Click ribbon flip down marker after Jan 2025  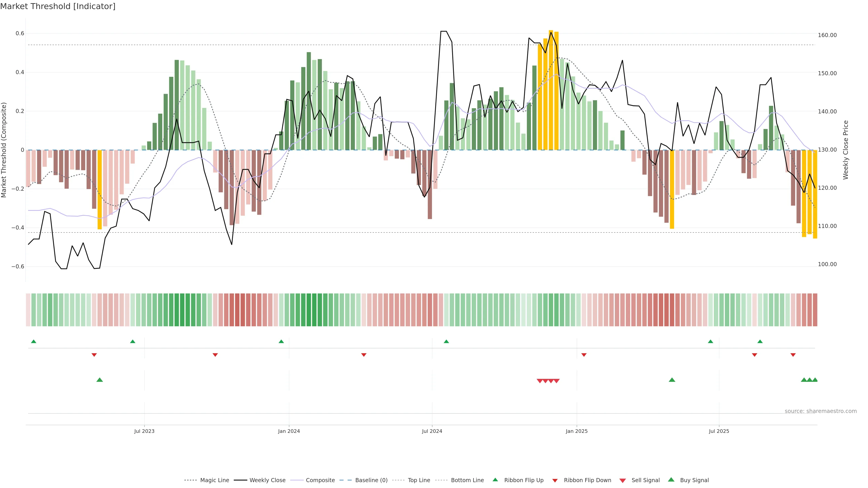pos(584,355)
